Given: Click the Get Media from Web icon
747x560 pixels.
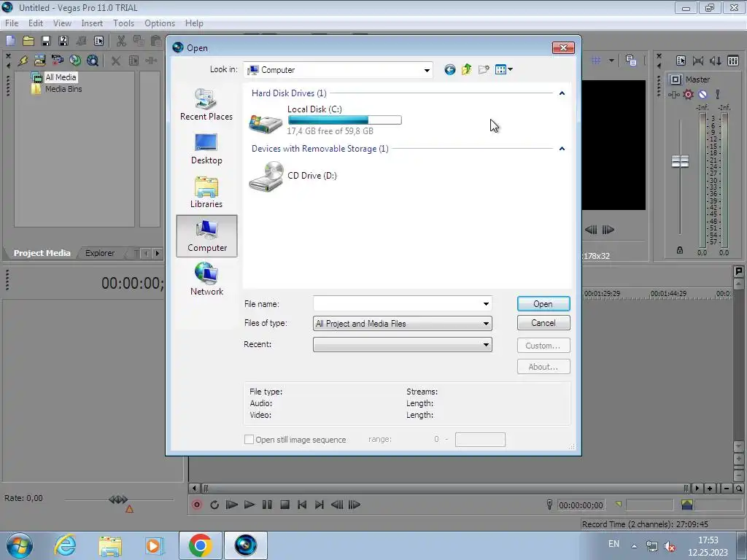Looking at the screenshot, I should coord(93,61).
